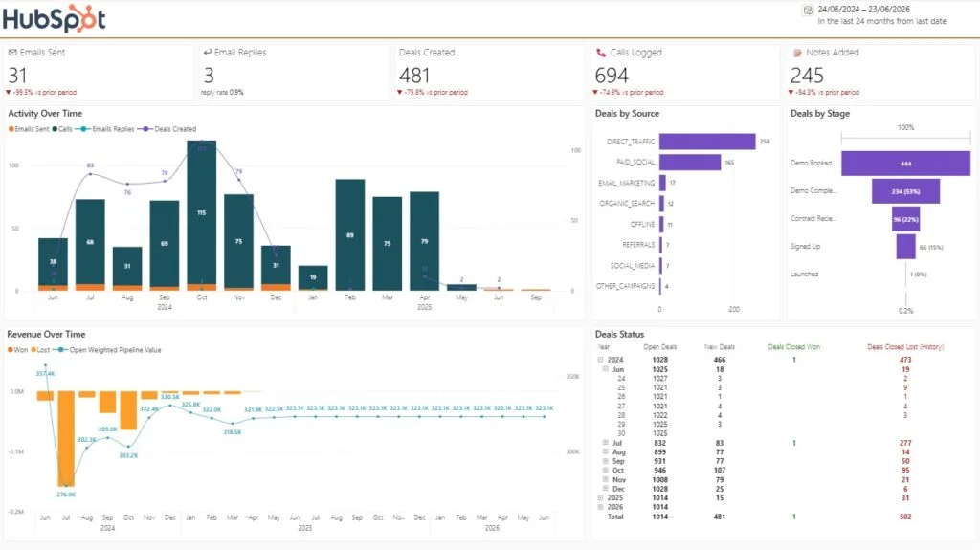Sort by New Deals column header
The height and width of the screenshot is (550, 980).
coord(720,347)
